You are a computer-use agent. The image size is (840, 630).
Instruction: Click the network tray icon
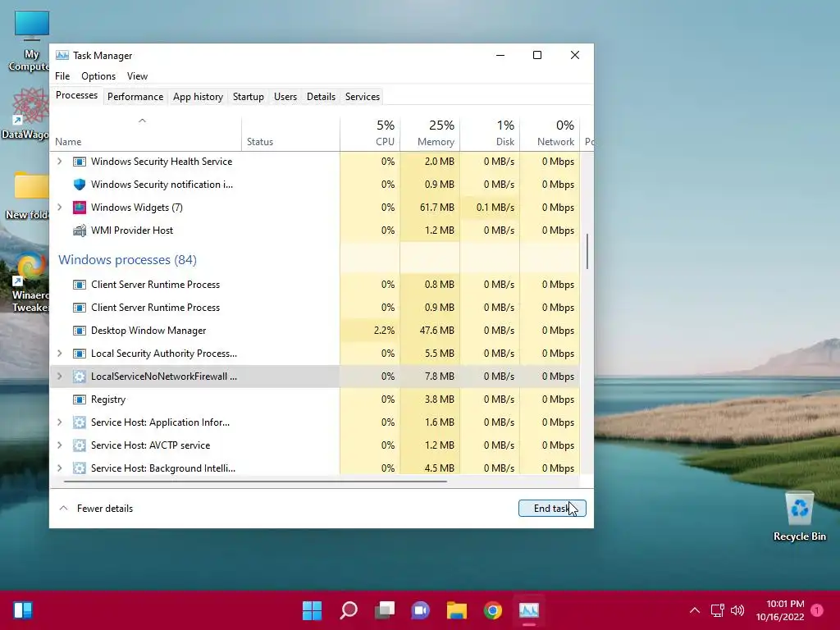click(717, 610)
